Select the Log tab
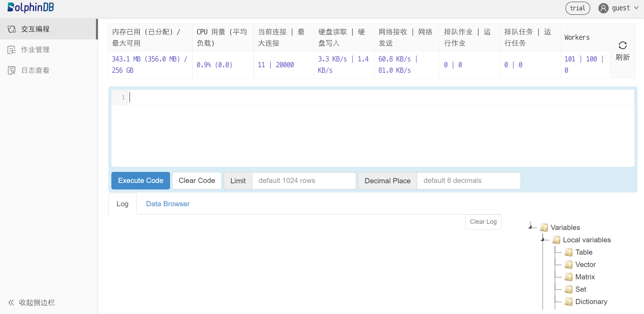This screenshot has width=644, height=314. pyautogui.click(x=122, y=204)
